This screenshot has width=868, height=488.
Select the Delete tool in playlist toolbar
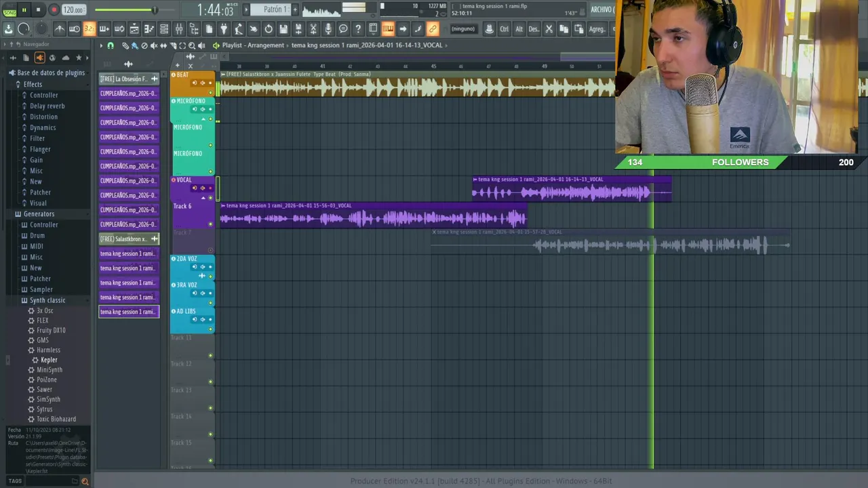144,45
